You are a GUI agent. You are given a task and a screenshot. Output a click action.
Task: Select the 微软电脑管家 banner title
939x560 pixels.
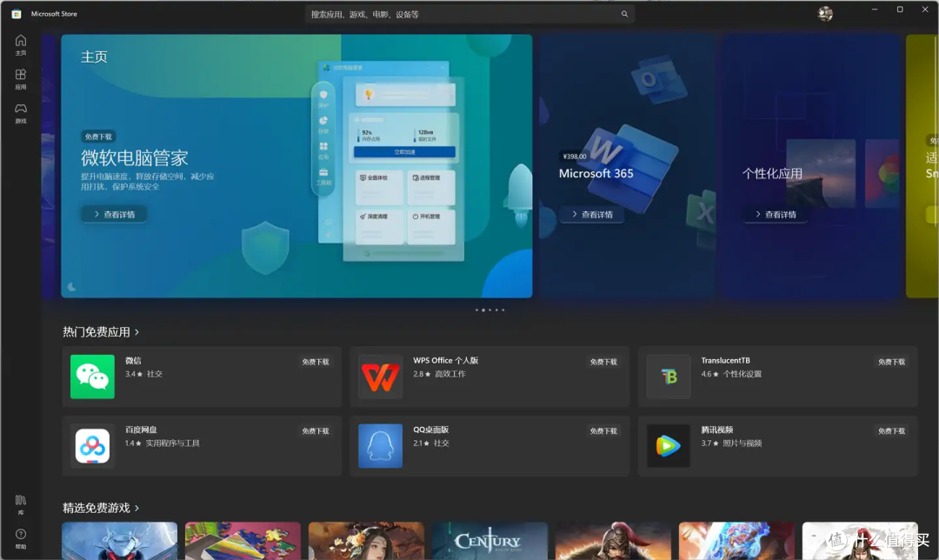tap(135, 158)
